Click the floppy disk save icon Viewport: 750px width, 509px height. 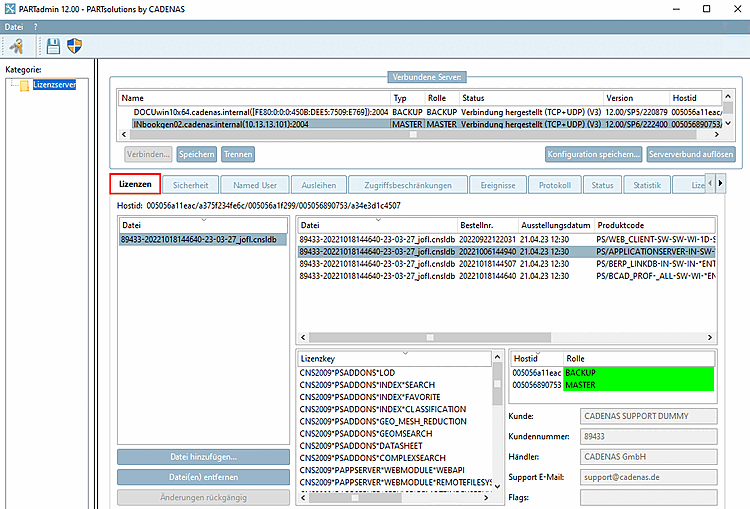(x=53, y=46)
